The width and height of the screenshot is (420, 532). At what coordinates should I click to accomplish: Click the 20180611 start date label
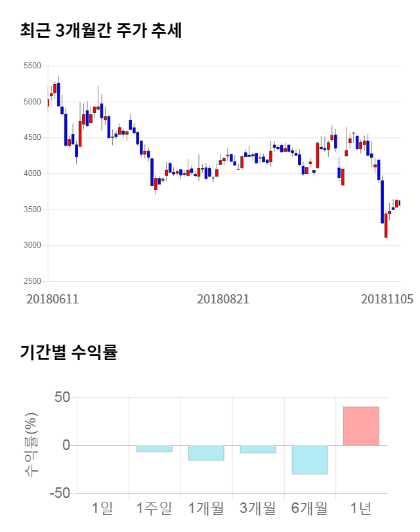pos(52,299)
